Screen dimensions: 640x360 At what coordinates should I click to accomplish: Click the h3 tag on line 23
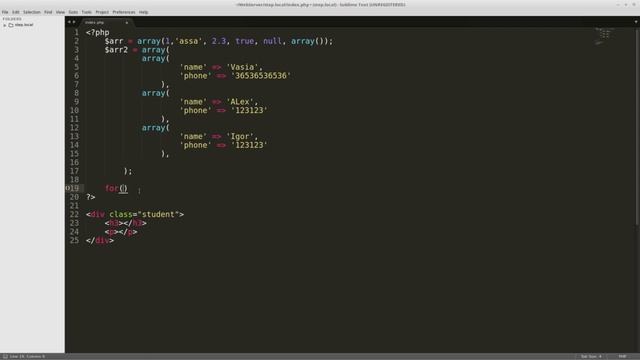114,223
